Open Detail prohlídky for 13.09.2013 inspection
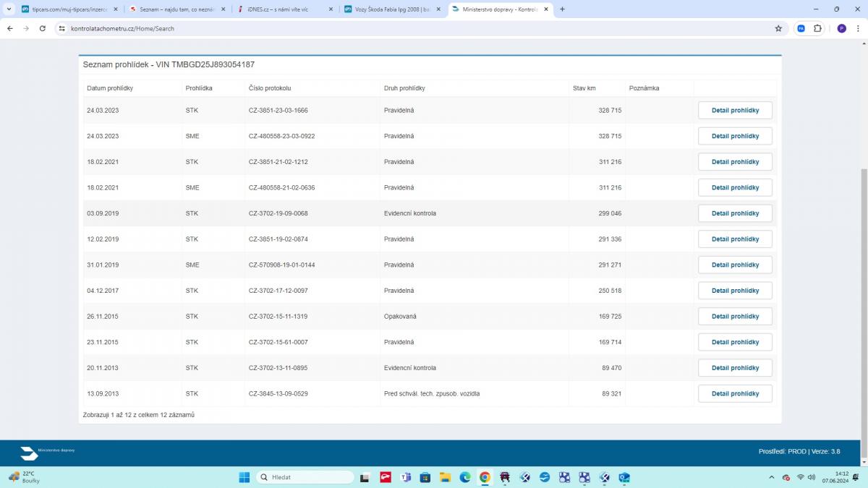 734,394
